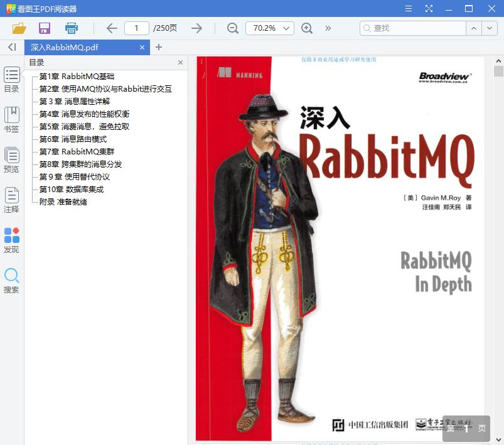
Task: Jump to 附录 准备就绪
Action: pyautogui.click(x=63, y=201)
